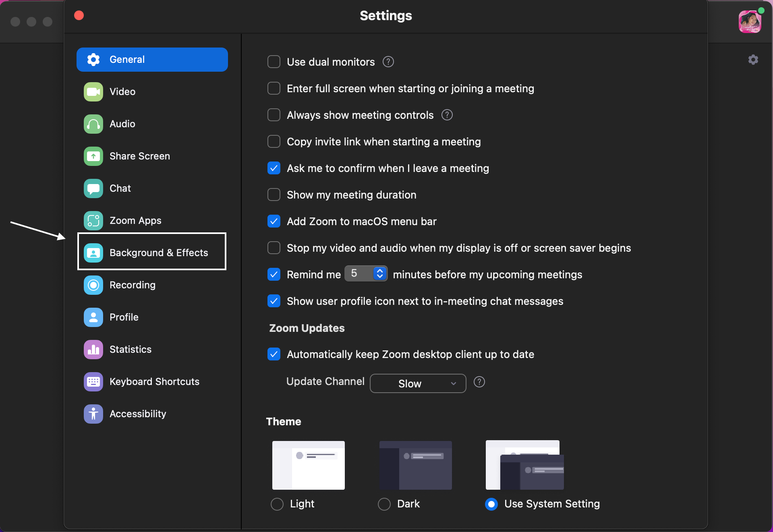The height and width of the screenshot is (532, 773).
Task: Open the Chat bubble icon
Action: [93, 188]
